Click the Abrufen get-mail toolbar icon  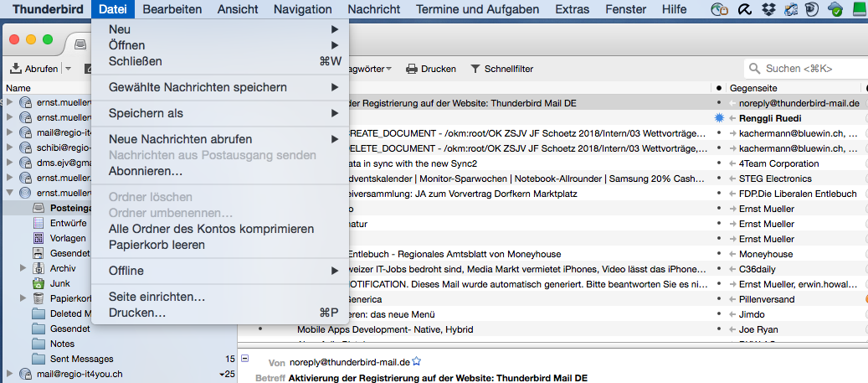click(16, 69)
